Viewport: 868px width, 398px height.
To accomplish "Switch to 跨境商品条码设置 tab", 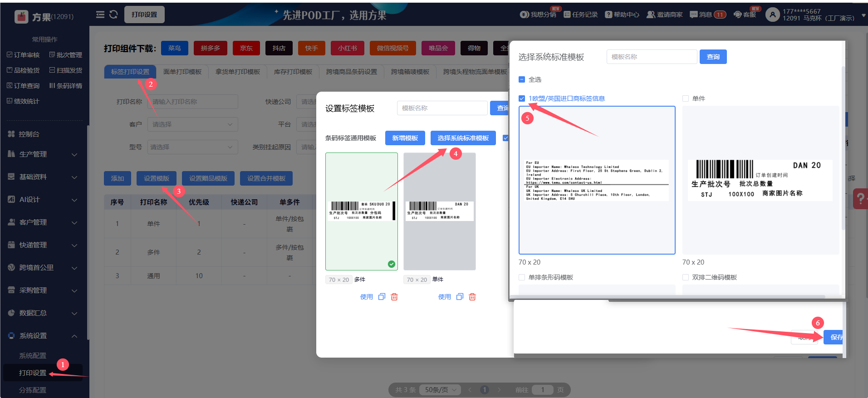I will point(352,72).
